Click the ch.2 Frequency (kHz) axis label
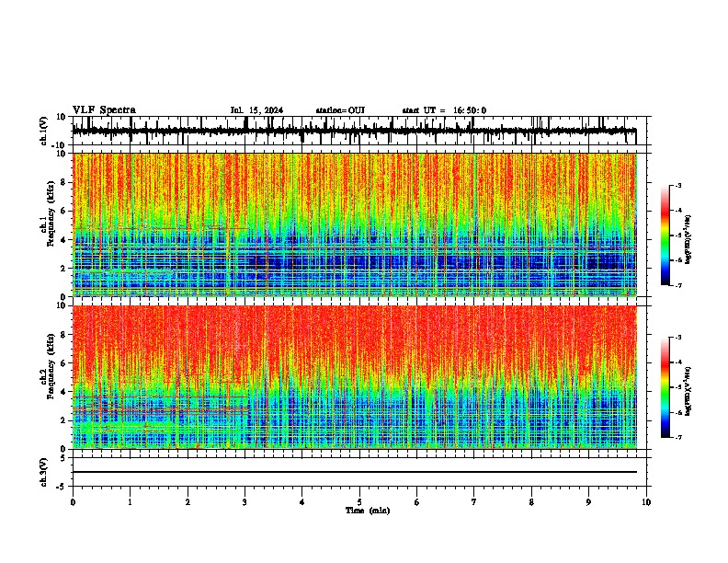 point(51,366)
